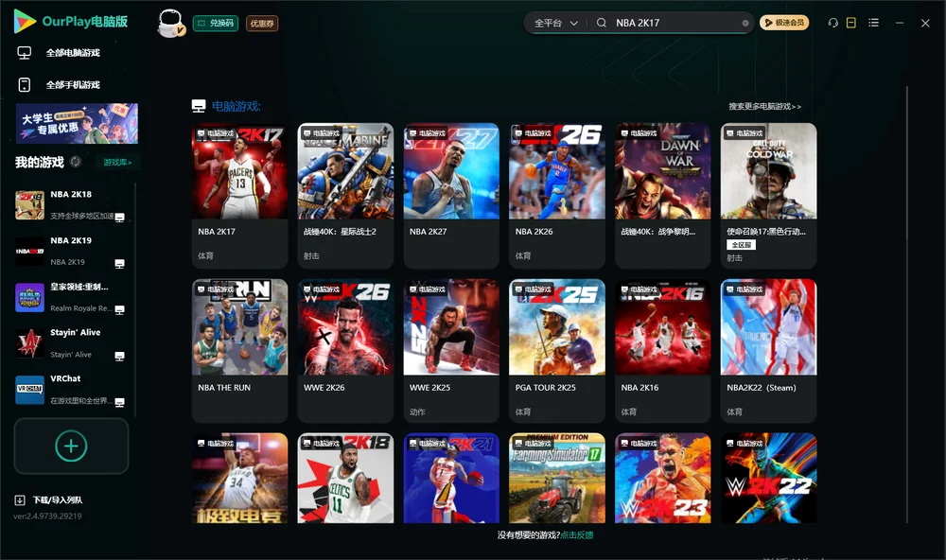Click the download queue icon
Screen dimensions: 946x560
[20, 500]
